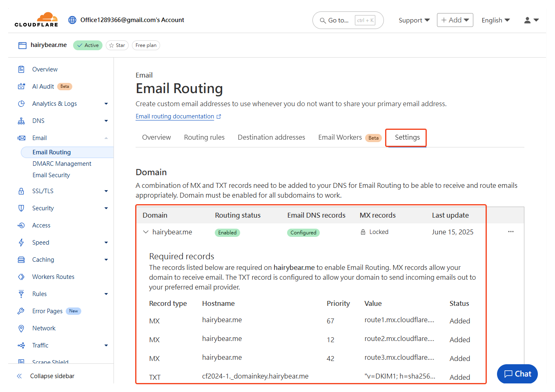Click the Cloudflare logo

coord(36,19)
